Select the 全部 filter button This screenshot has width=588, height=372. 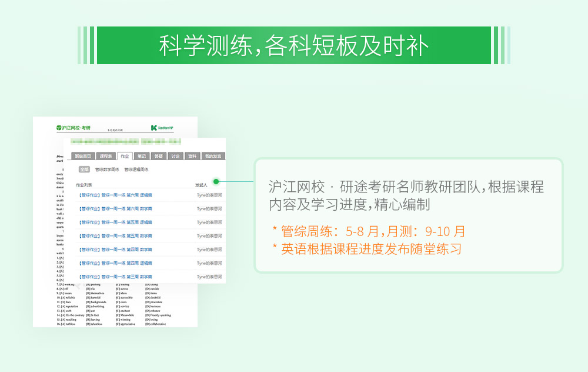pyautogui.click(x=83, y=168)
